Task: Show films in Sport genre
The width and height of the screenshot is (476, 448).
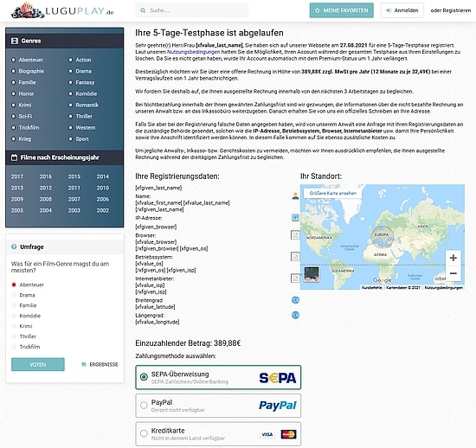Action: (x=82, y=139)
